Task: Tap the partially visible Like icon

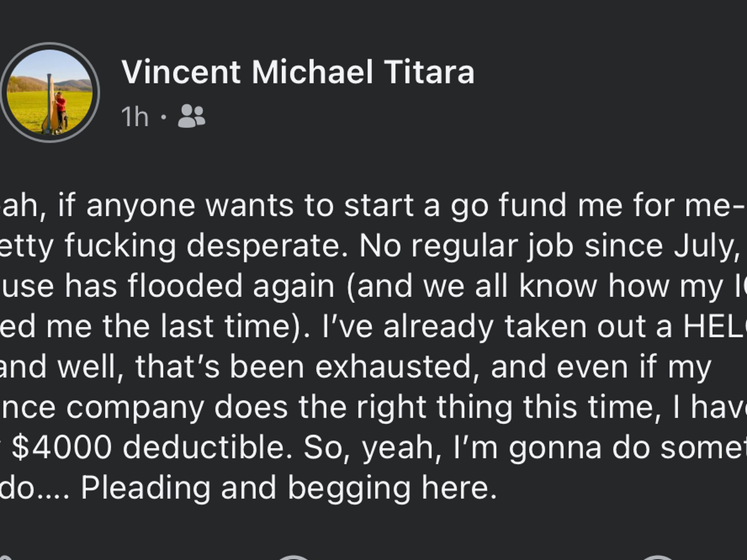Action: pos(6,557)
